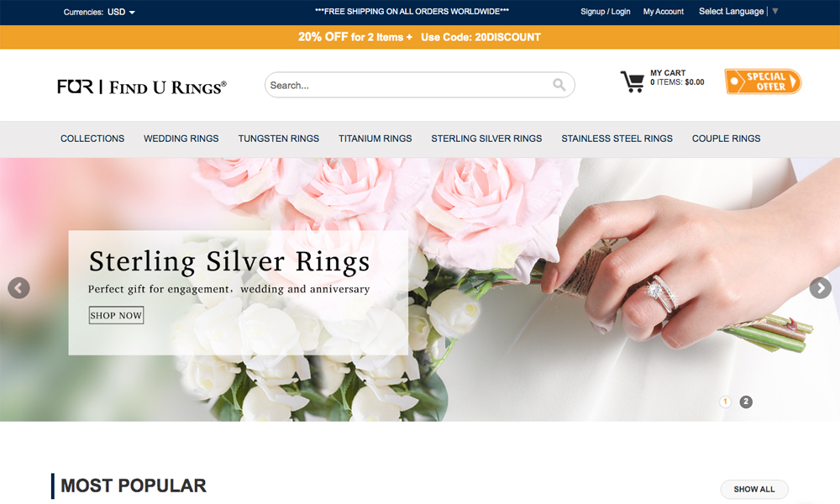
Task: Go to next banner slide arrow
Action: [x=820, y=288]
